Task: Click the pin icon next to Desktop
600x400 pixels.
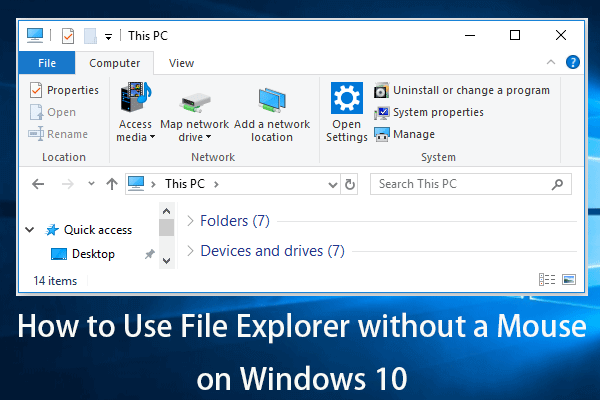Action: coord(150,254)
